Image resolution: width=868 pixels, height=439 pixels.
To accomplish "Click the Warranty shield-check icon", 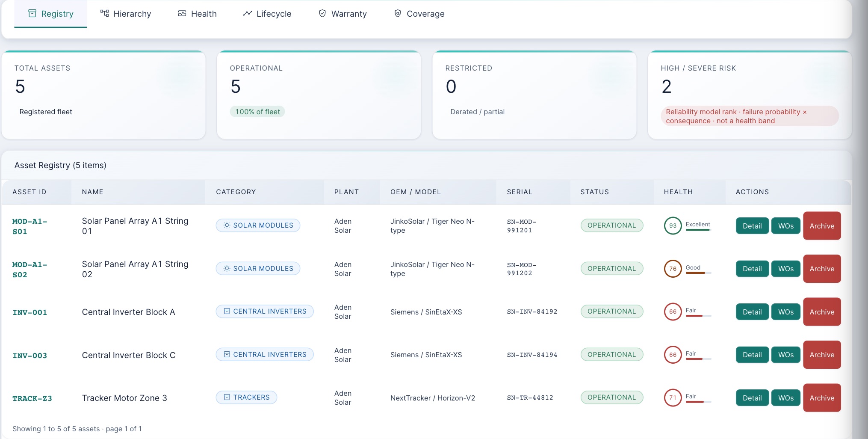I will click(x=322, y=13).
